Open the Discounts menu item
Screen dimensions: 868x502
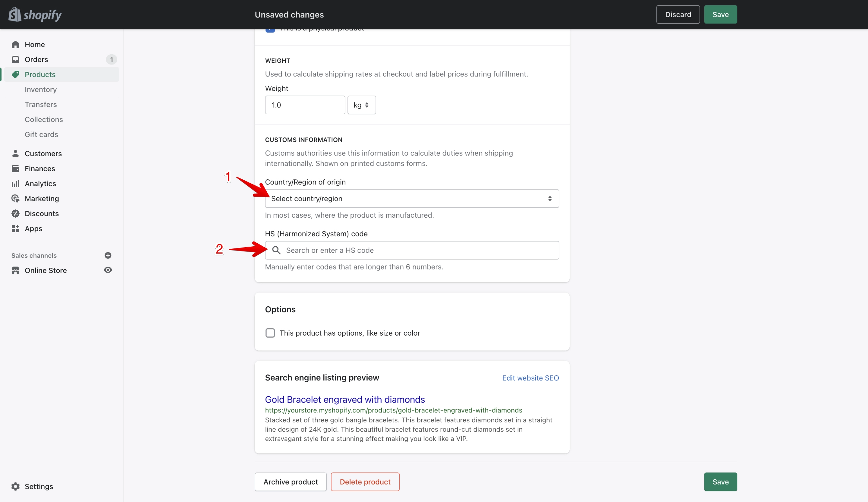pos(42,214)
